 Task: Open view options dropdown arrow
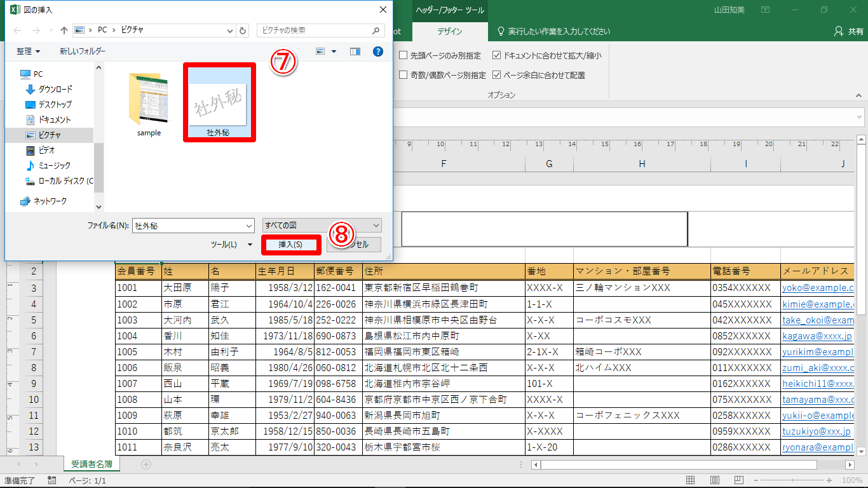click(334, 51)
